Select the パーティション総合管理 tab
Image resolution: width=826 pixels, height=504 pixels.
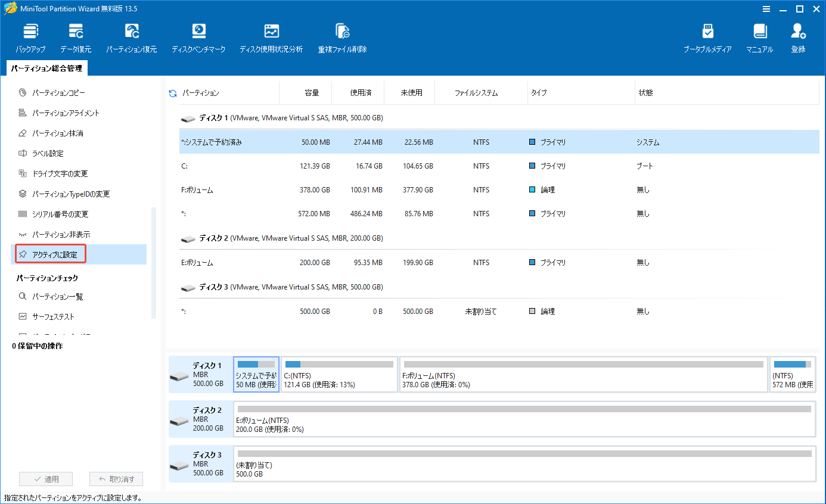click(46, 68)
